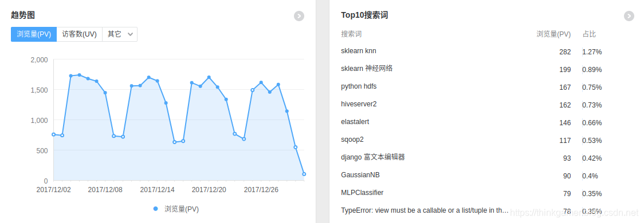Select the 浏览量(PV) tab

[x=34, y=34]
